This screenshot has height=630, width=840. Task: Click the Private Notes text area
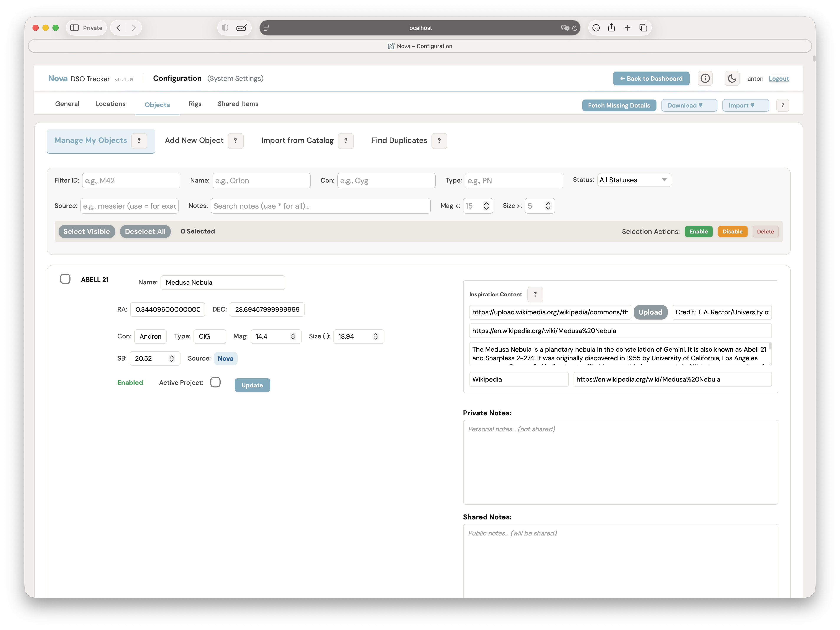pyautogui.click(x=620, y=462)
